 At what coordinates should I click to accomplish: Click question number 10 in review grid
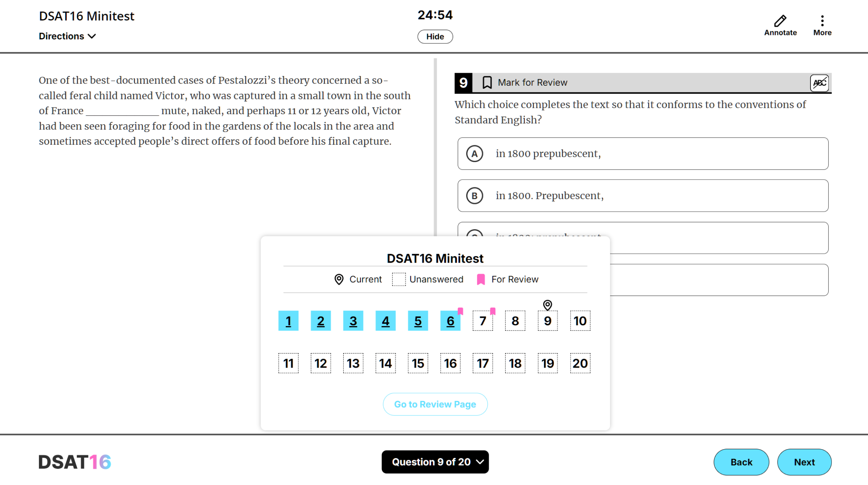[579, 321]
